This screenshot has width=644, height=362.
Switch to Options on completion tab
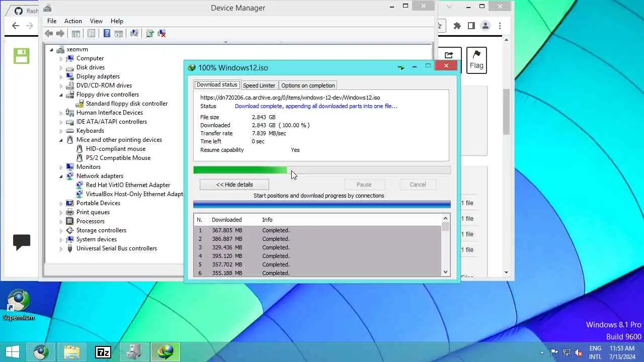tap(308, 85)
